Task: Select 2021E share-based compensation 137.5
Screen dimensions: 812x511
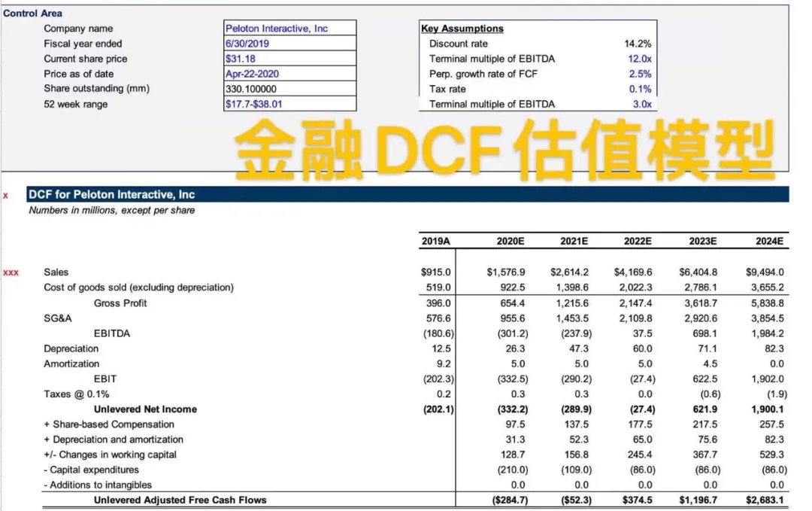Action: point(577,424)
